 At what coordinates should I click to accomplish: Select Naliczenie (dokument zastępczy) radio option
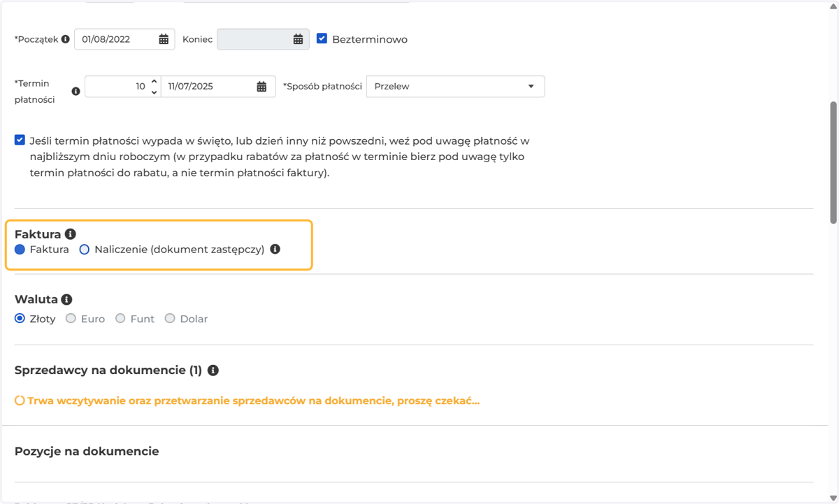85,249
